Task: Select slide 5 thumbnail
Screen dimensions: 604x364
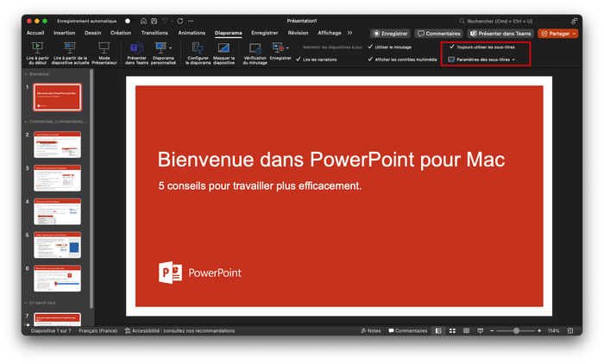Action: [57, 245]
